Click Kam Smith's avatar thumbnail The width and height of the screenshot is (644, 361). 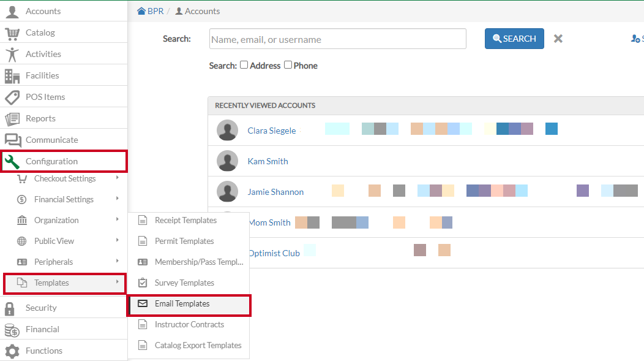(228, 161)
